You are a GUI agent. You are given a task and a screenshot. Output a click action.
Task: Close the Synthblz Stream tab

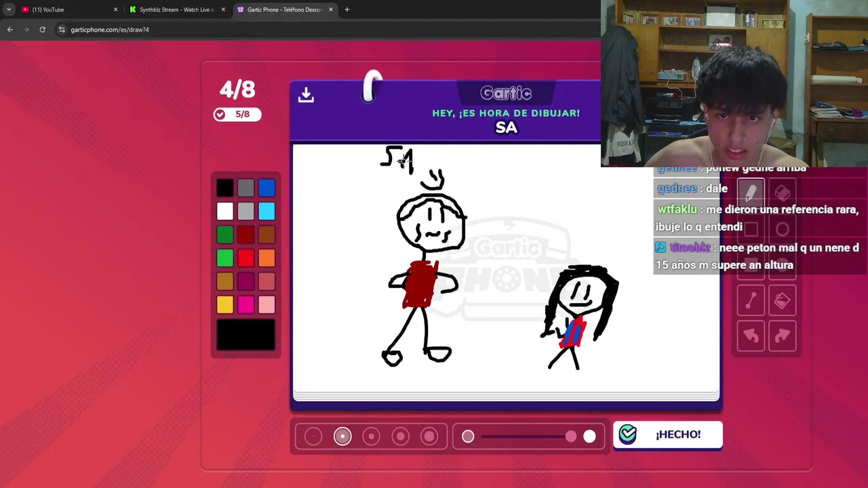coord(223,9)
